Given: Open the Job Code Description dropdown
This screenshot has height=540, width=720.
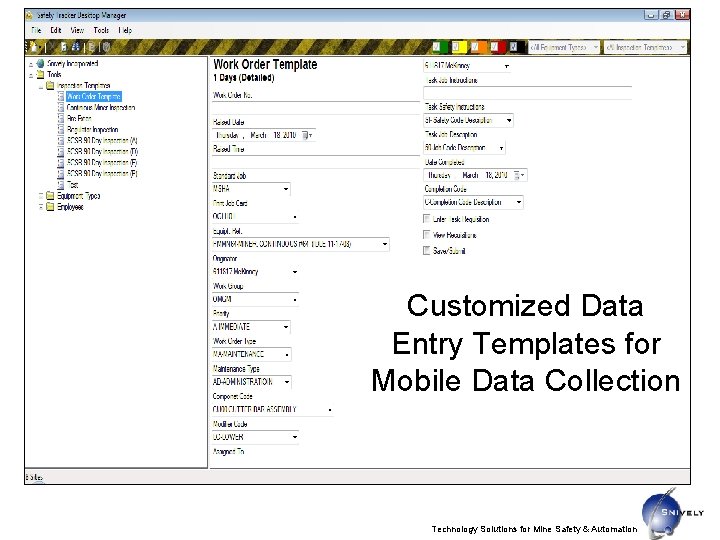Looking at the screenshot, I should [x=501, y=148].
